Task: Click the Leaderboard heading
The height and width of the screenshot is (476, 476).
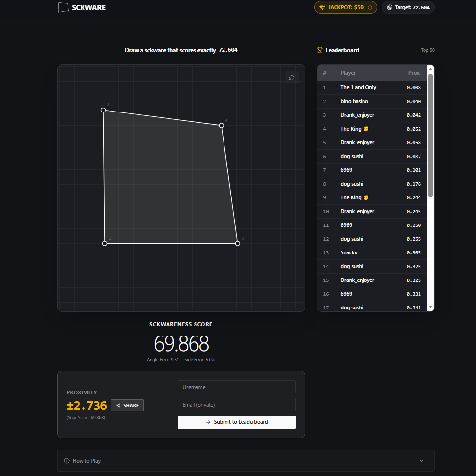Action: pos(342,50)
